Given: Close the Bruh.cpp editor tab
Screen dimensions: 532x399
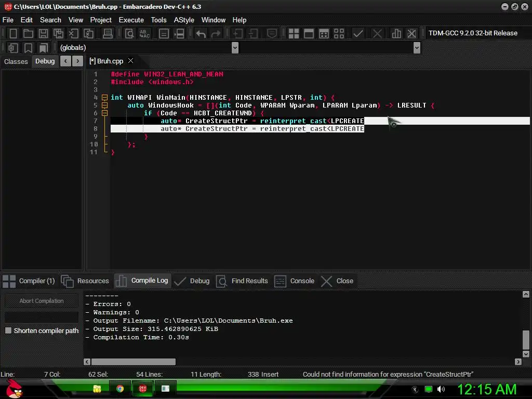Looking at the screenshot, I should (x=130, y=61).
